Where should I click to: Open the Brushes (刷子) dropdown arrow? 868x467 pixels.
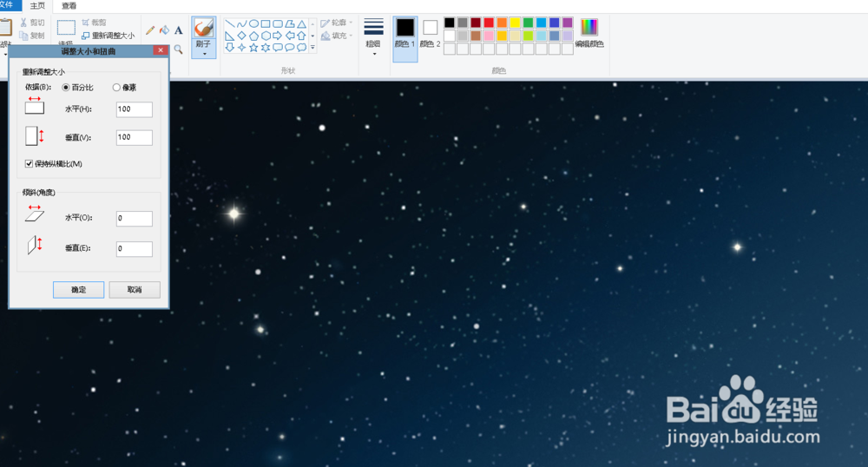point(204,54)
